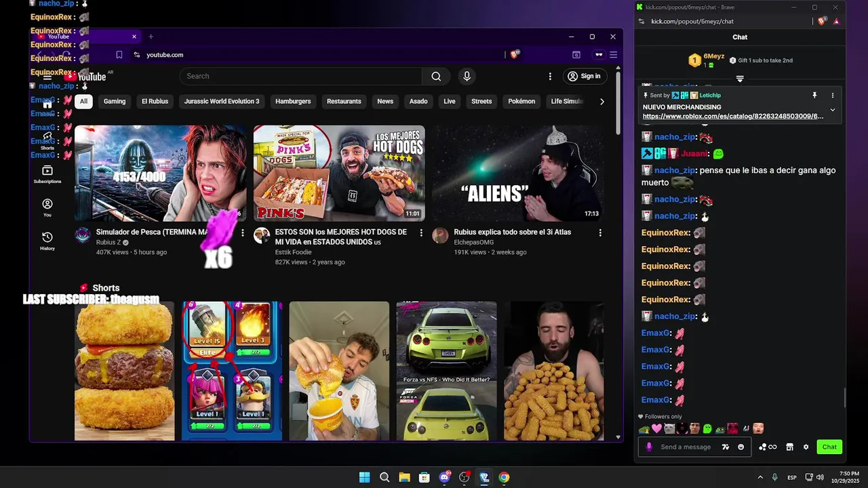
Task: Open the Roblox catalog link in pinned message
Action: [x=733, y=117]
